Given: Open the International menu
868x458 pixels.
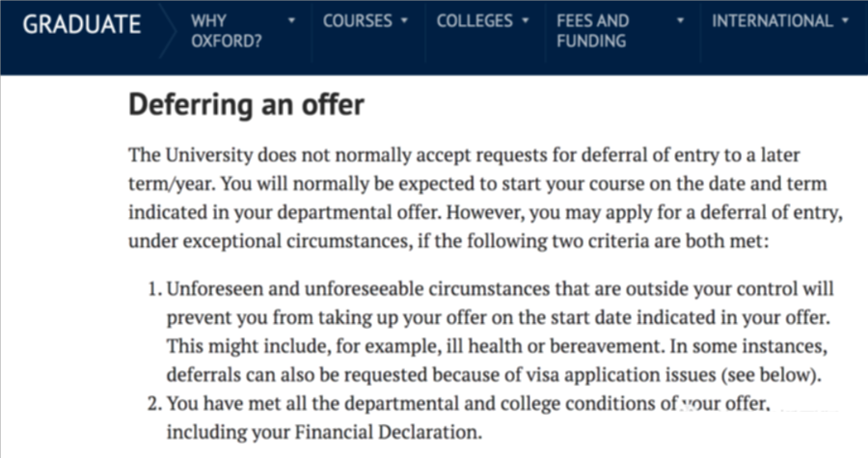Looking at the screenshot, I should tap(773, 21).
